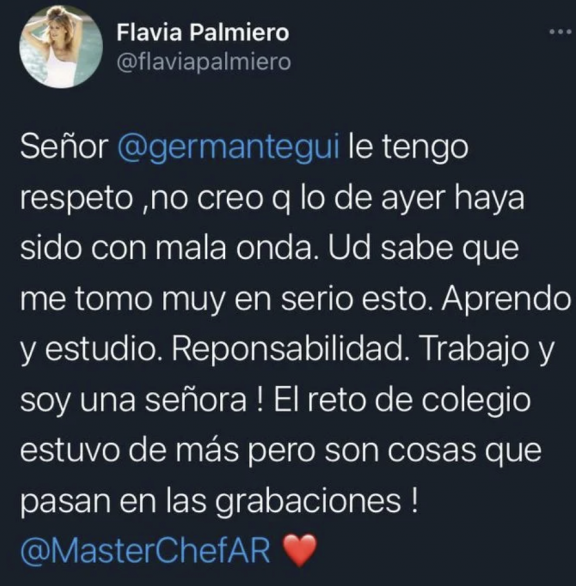Click the word "Reponsabilidad" in the tweet
Viewport: 576px width, 586px height.
point(290,349)
